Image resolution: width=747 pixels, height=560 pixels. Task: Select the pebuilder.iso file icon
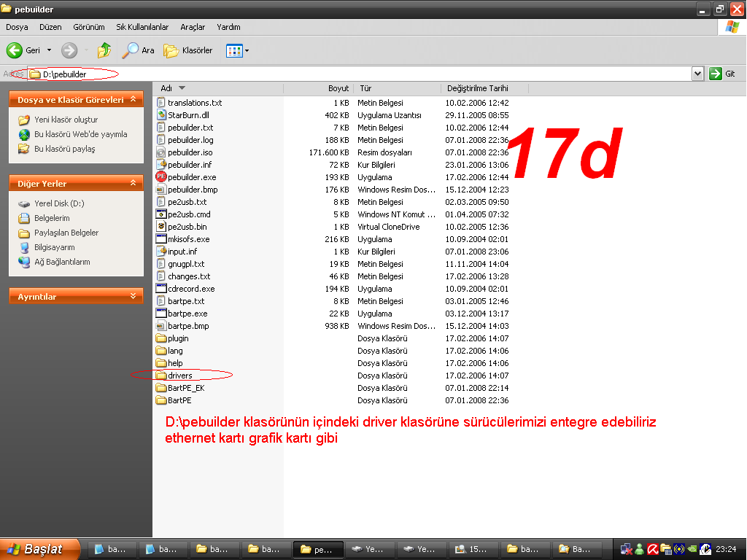[161, 152]
